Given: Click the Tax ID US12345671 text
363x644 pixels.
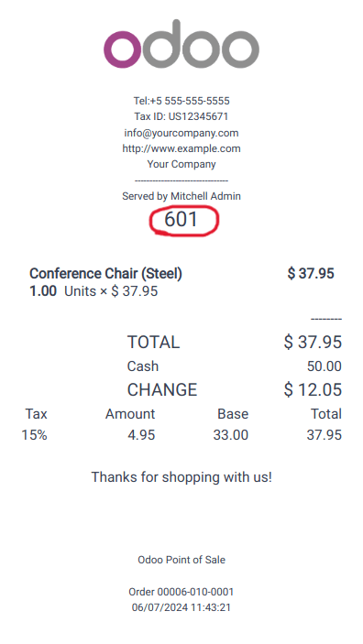Looking at the screenshot, I should coord(181,116).
